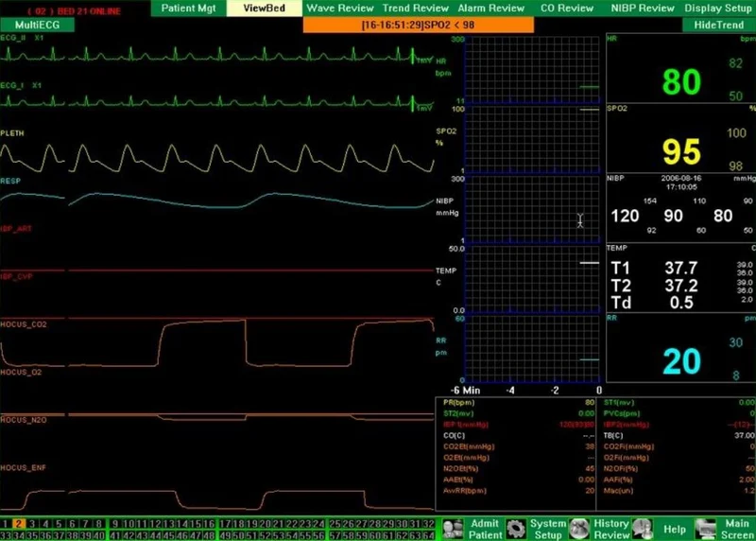Toggle the HideTrend button
The height and width of the screenshot is (541, 756).
tap(718, 26)
